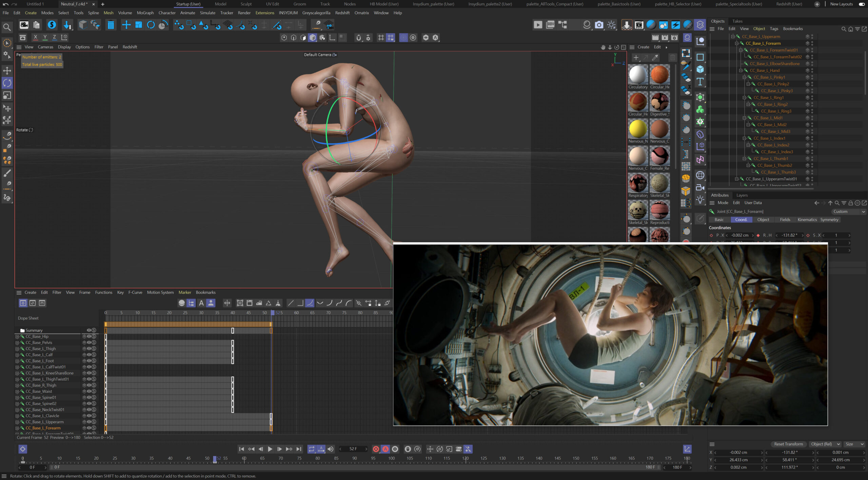Open the Simulate menu

(x=208, y=13)
